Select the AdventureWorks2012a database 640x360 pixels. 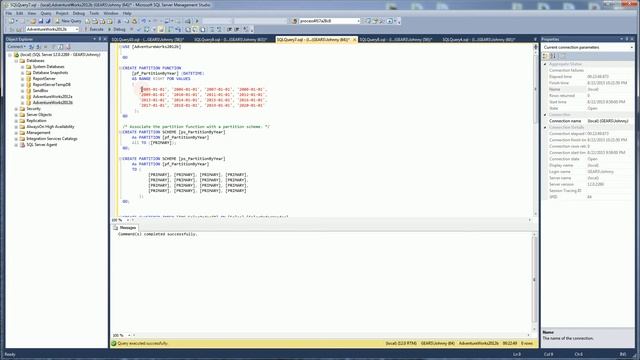(x=52, y=97)
